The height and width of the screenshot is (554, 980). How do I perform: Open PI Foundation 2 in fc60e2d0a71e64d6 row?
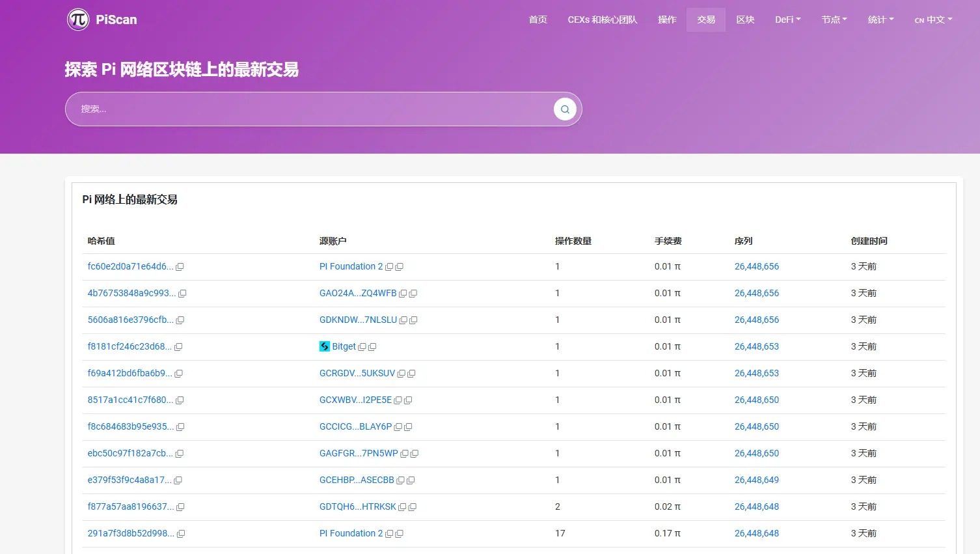tap(351, 266)
